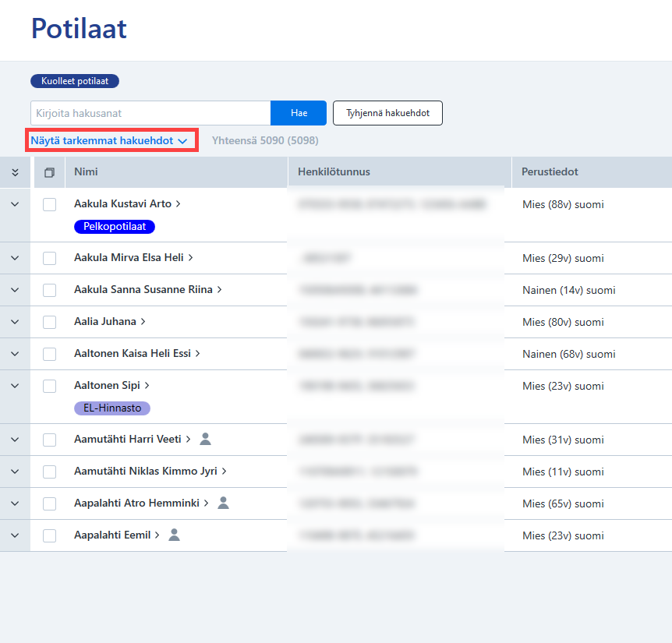Screen dimensions: 672x643
Task: Expand the Aakula Kustavi Arto row
Action: [15, 204]
